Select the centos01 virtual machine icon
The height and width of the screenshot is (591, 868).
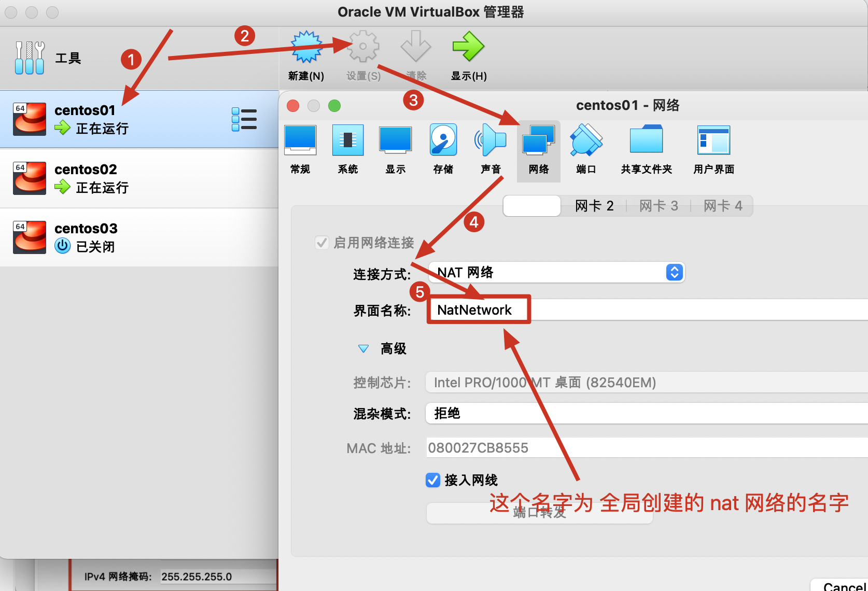click(x=29, y=119)
